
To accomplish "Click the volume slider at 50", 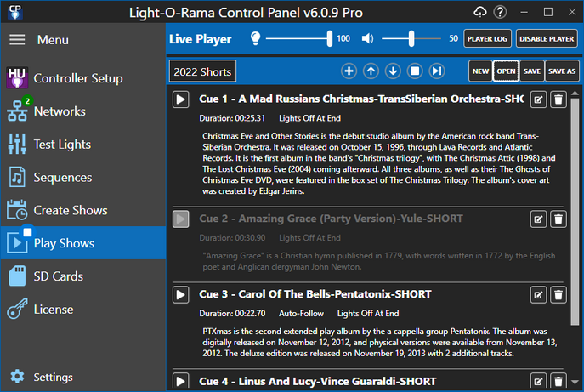I will click(411, 38).
